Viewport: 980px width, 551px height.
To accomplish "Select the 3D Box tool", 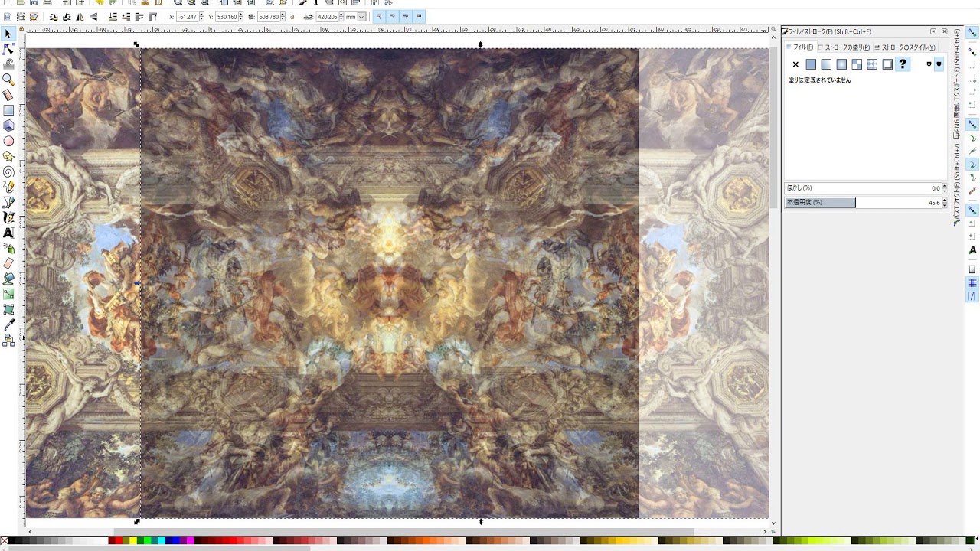I will click(x=8, y=126).
